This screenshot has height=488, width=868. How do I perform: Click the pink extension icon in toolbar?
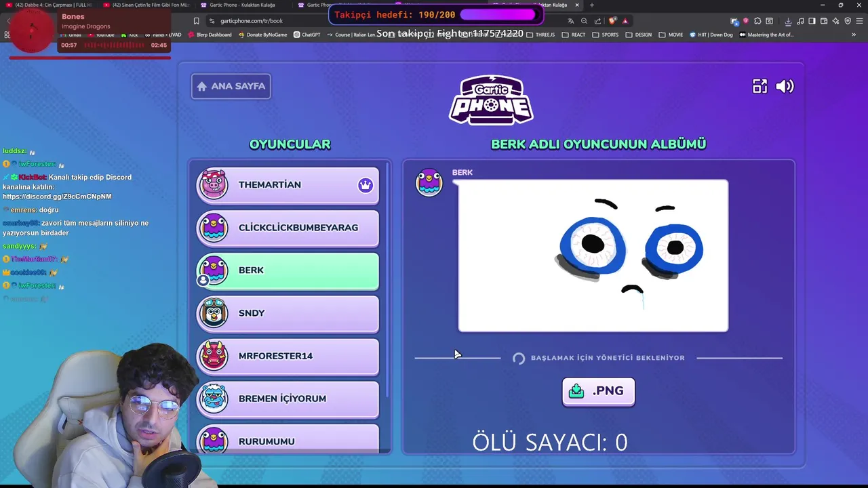tap(746, 21)
